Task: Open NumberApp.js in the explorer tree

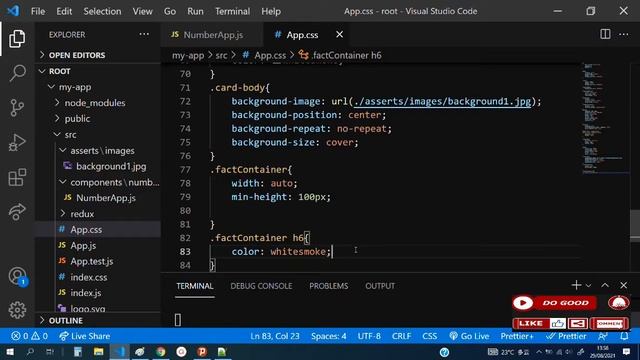Action: tap(105, 198)
